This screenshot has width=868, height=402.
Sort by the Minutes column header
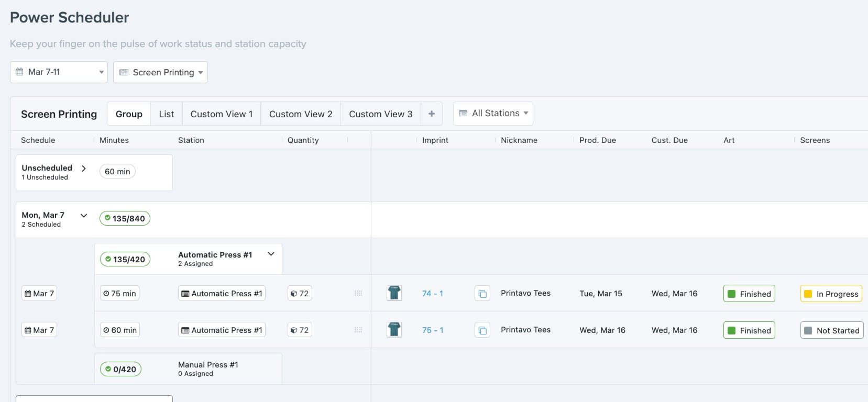tap(114, 140)
